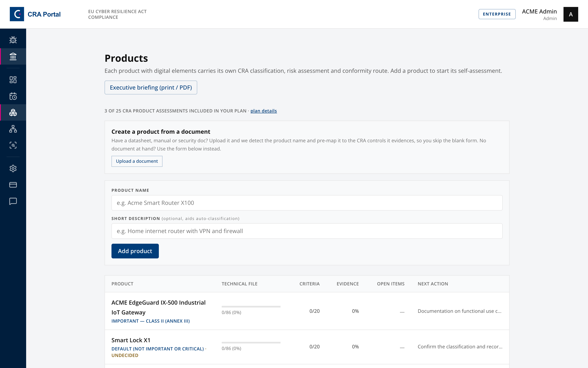Click the EVIDENCE column header
The image size is (588, 368).
pyautogui.click(x=347, y=284)
